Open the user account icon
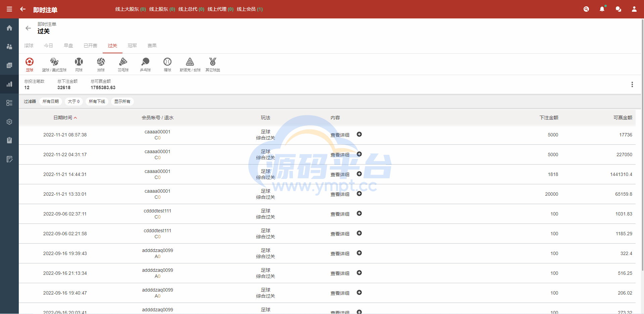Viewport: 644px width, 314px height. click(x=634, y=9)
